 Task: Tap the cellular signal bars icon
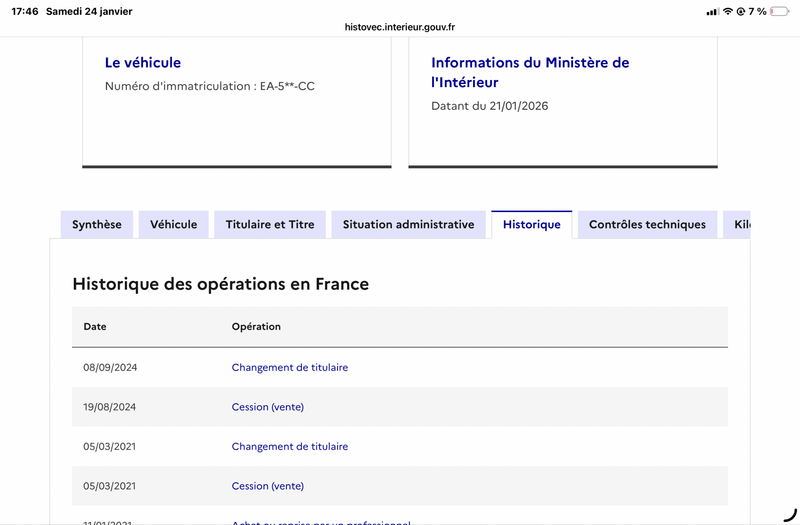click(712, 11)
